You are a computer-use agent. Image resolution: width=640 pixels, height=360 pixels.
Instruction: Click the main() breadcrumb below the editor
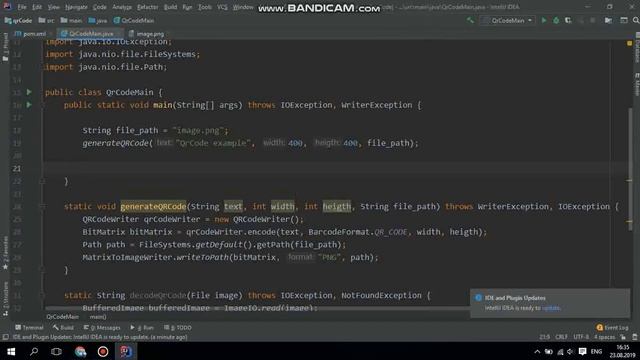coord(98,317)
